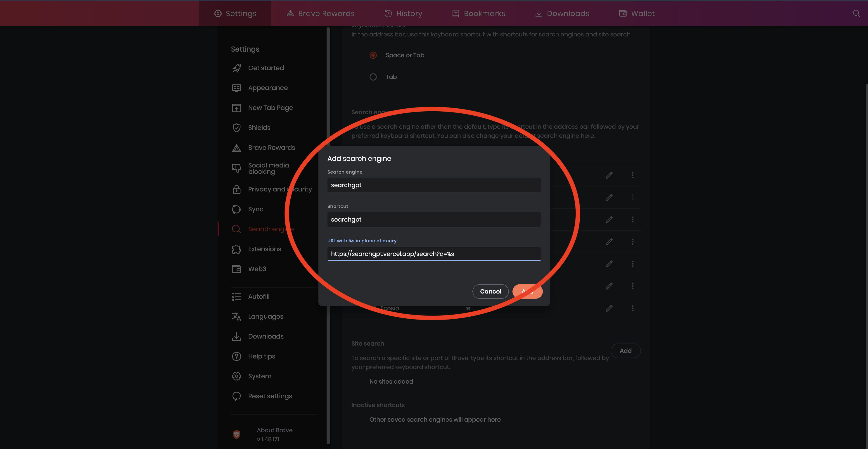Open search with the magnifier icon
This screenshot has width=868, height=449.
(x=856, y=13)
